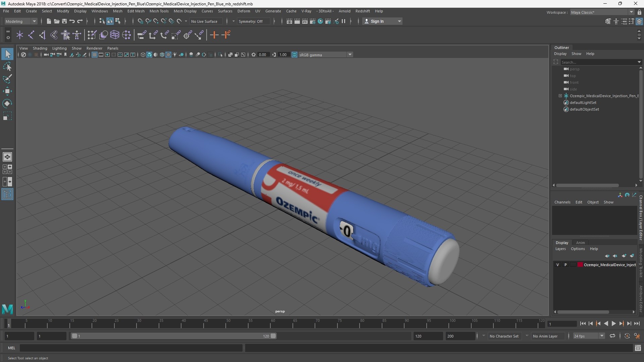Activate the Lasso Select tool
Viewport: 644px width, 362px height.
[7, 66]
